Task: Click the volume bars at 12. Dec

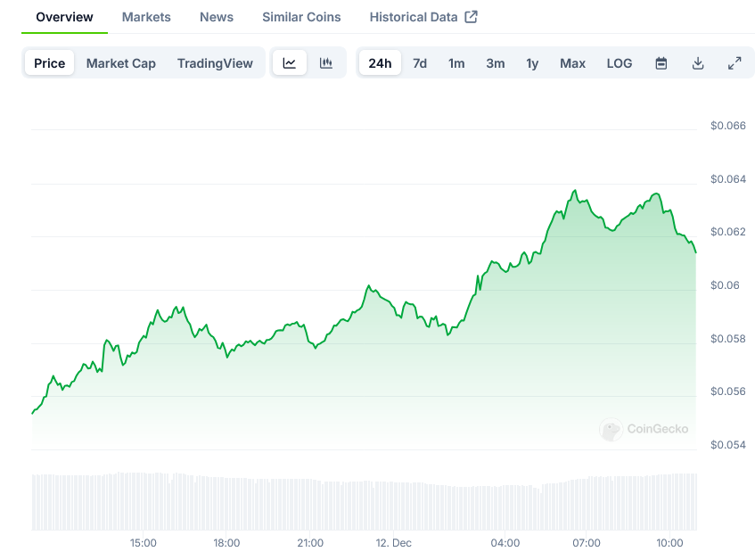Action: click(x=393, y=506)
